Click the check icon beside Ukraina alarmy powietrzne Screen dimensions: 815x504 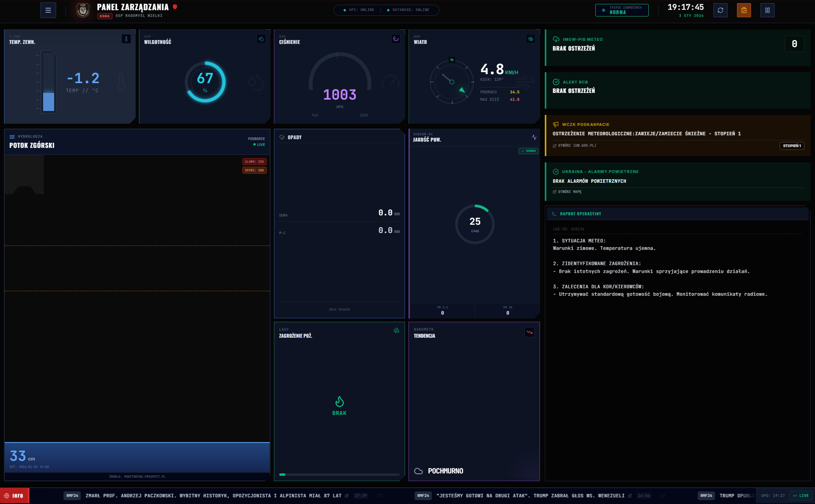556,172
